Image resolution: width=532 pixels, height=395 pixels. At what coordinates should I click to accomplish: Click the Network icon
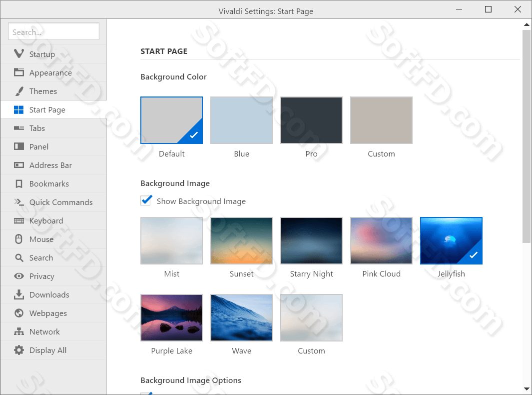(x=19, y=331)
